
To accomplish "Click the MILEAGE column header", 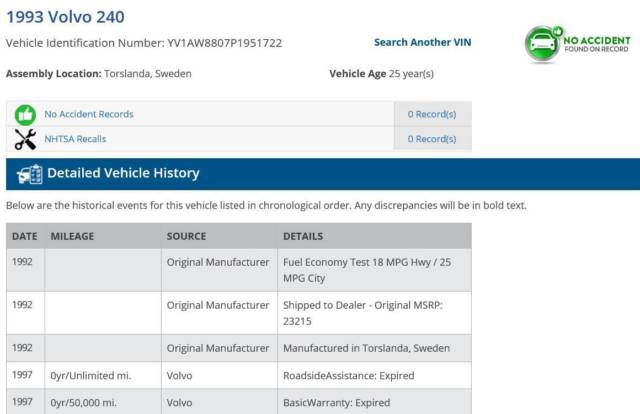I will point(72,236).
